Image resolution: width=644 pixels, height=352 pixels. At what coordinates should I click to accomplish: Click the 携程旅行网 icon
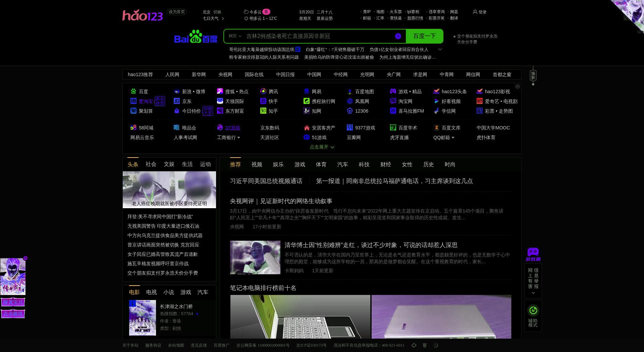[306, 101]
